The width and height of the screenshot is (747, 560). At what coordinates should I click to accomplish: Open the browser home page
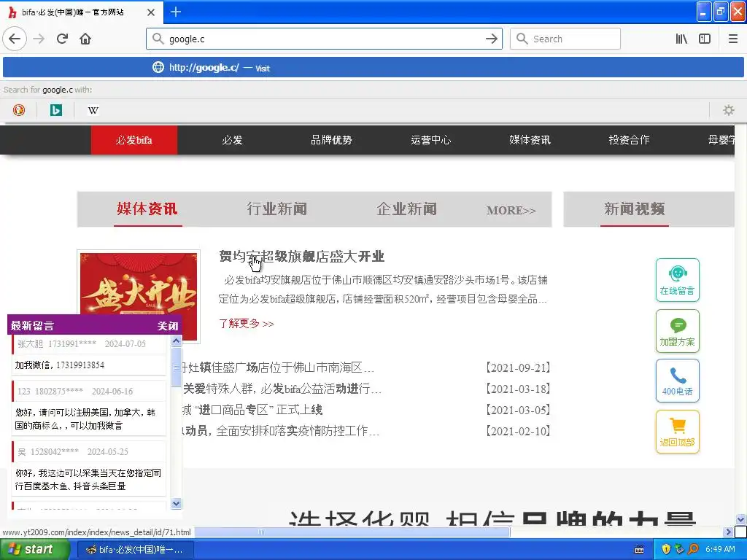[85, 39]
